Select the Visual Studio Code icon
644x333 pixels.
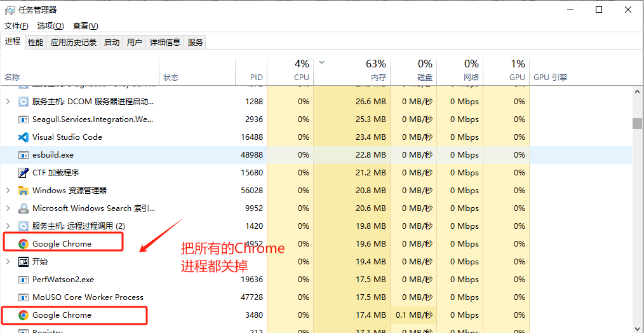point(23,137)
